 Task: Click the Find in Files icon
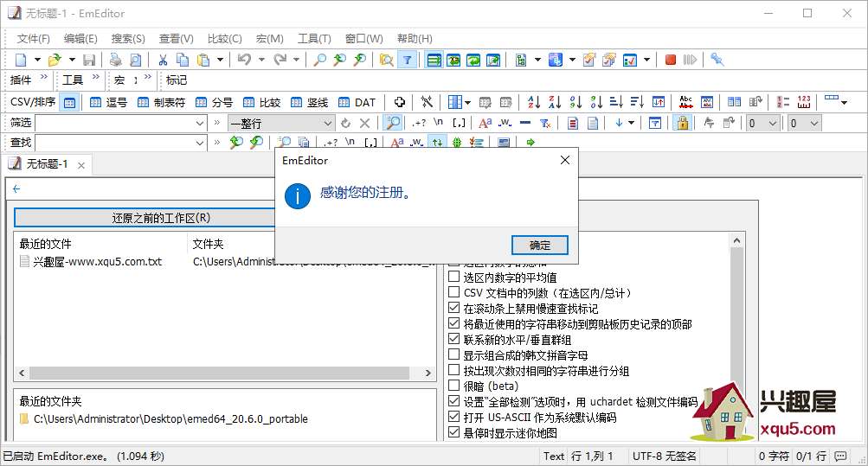(386, 60)
